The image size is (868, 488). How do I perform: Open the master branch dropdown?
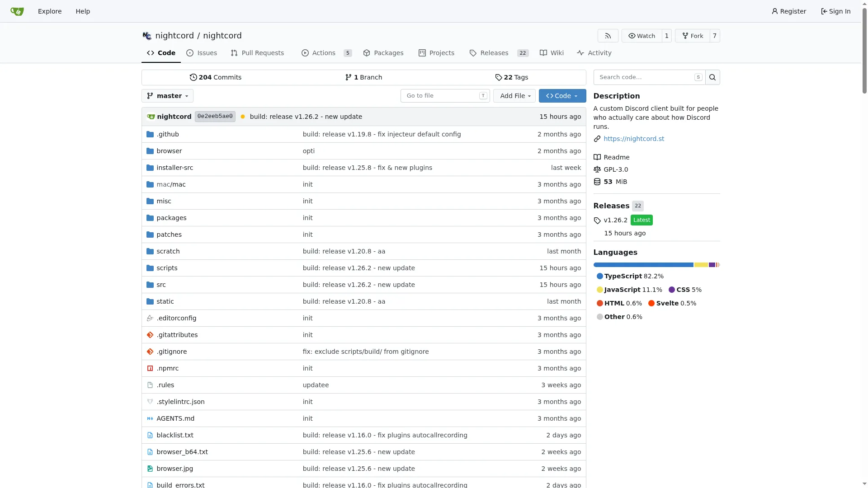[x=168, y=96]
